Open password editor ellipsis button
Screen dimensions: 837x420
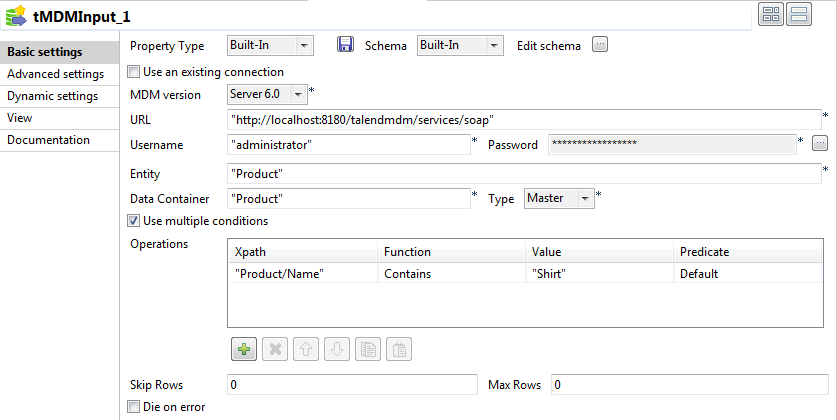tap(820, 144)
